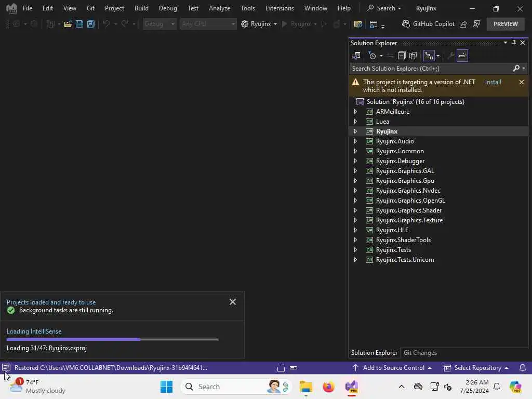532x399 pixels.
Task: Click the output window icon in status bar
Action: tap(6, 368)
